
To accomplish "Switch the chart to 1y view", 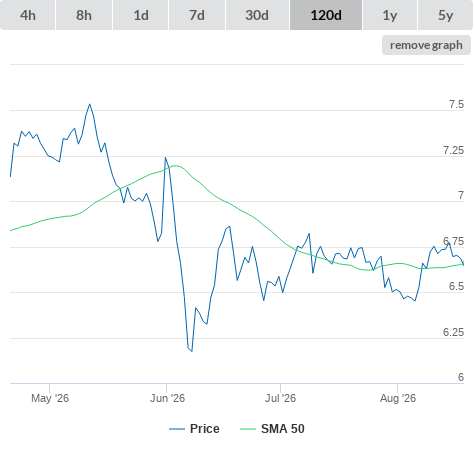I will [390, 15].
